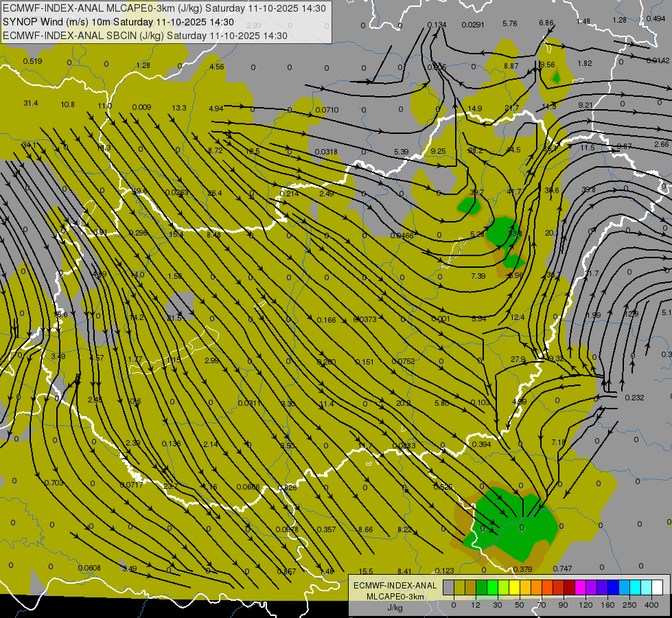
Task: Click the map value 2.49
Action: 327,194
